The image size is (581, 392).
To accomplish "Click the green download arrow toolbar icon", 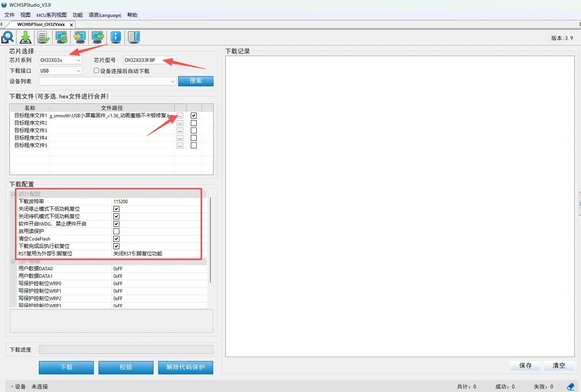I will (26, 37).
